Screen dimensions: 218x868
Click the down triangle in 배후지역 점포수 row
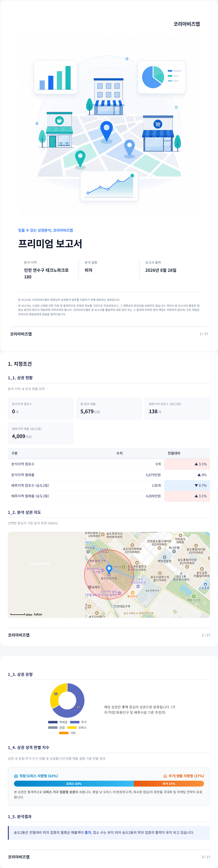(196, 486)
